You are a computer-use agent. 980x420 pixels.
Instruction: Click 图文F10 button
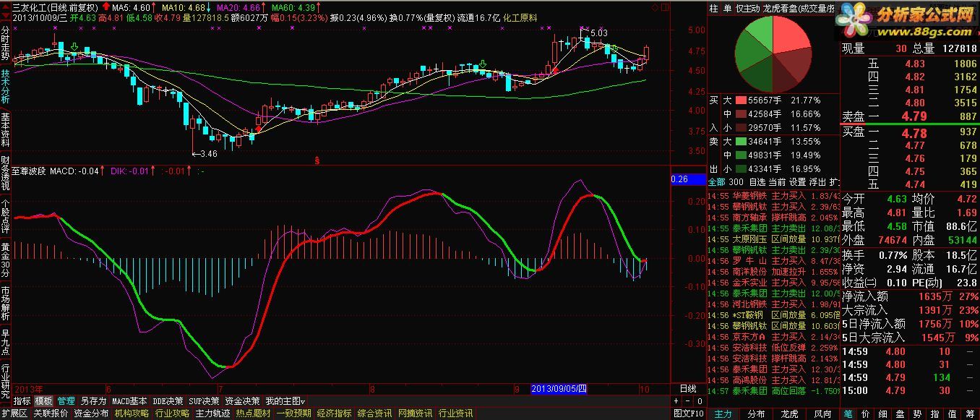(x=689, y=413)
